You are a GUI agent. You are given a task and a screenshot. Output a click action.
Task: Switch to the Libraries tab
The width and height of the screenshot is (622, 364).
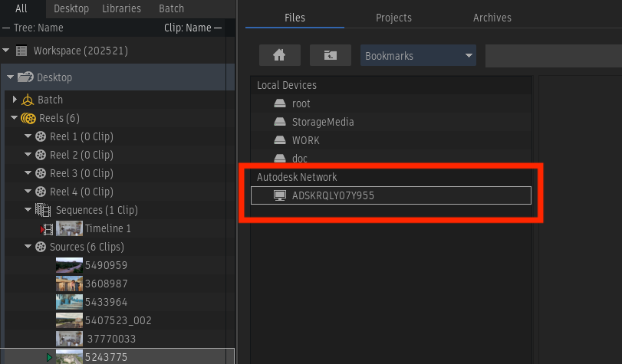pos(121,8)
